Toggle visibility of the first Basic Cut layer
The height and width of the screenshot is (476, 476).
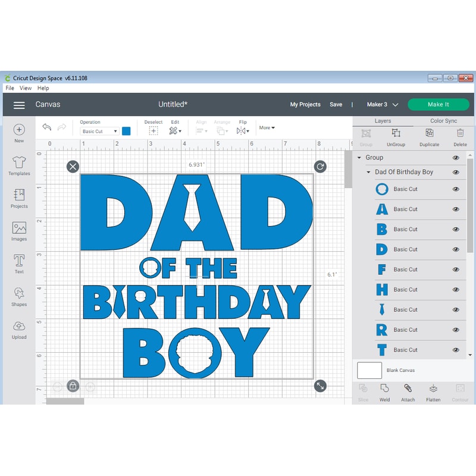tap(456, 189)
